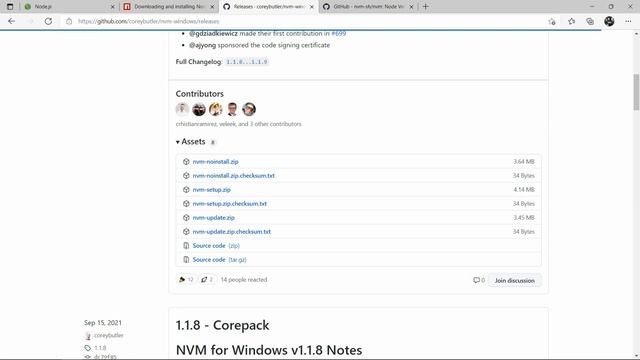Open the browser profile avatar
Screen dimensions: 640x360
tap(609, 21)
